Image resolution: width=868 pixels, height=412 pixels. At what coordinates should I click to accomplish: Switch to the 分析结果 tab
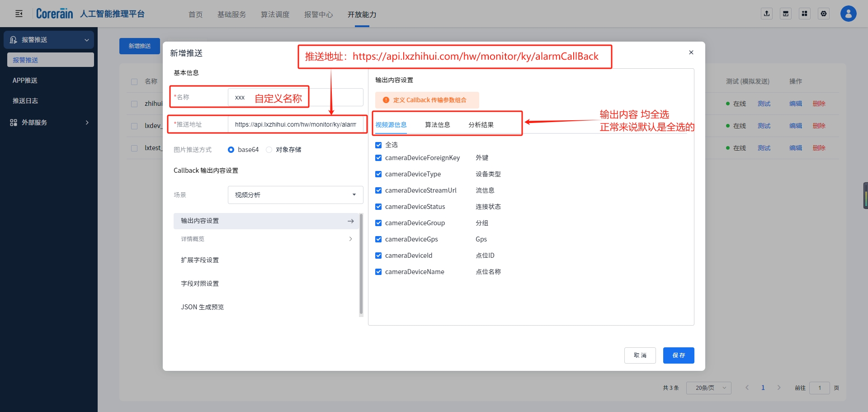pos(481,125)
